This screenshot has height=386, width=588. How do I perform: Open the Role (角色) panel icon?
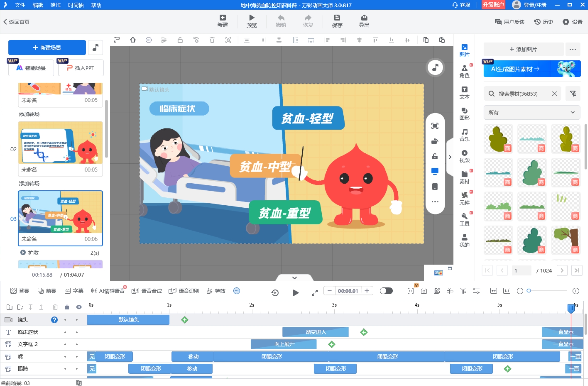point(464,71)
